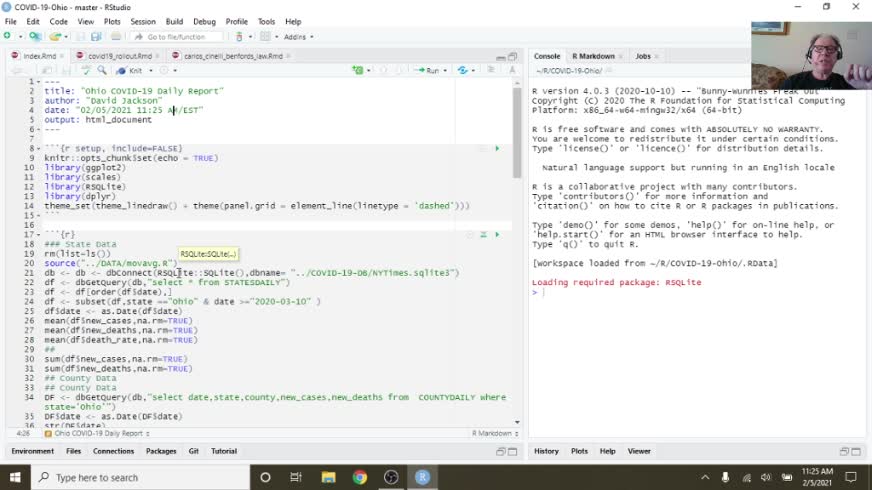Switch to carlos_cinelli_benfords_law.Rmd tab
This screenshot has height=490, width=872.
[x=233, y=56]
